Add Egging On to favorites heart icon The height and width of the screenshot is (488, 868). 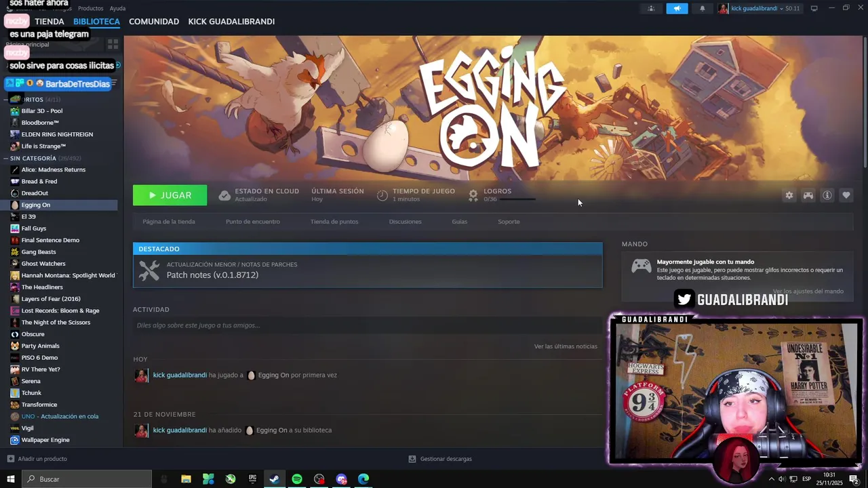click(x=846, y=195)
